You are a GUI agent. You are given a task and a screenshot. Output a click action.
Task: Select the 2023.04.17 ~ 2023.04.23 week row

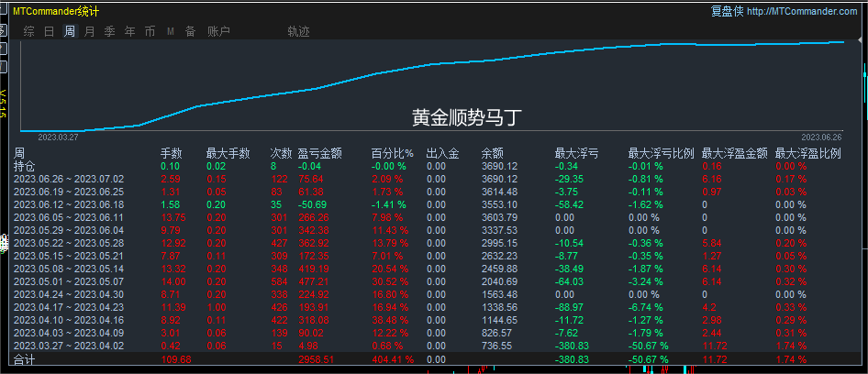click(69, 307)
